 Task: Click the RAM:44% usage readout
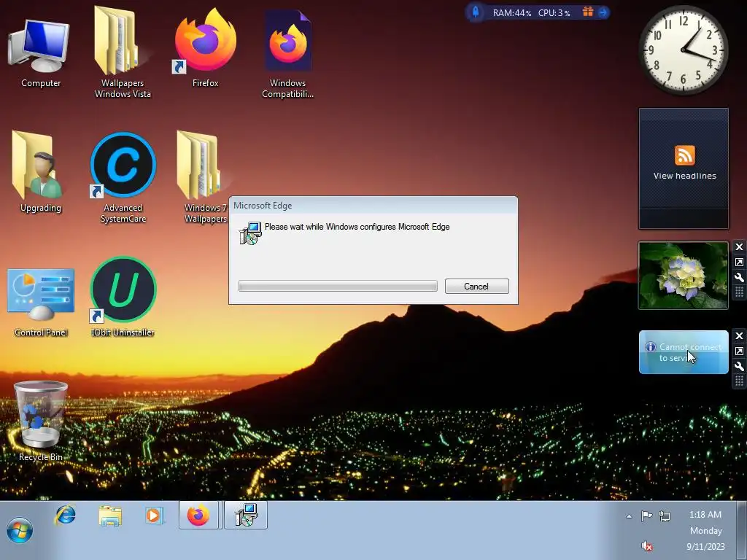coord(512,13)
